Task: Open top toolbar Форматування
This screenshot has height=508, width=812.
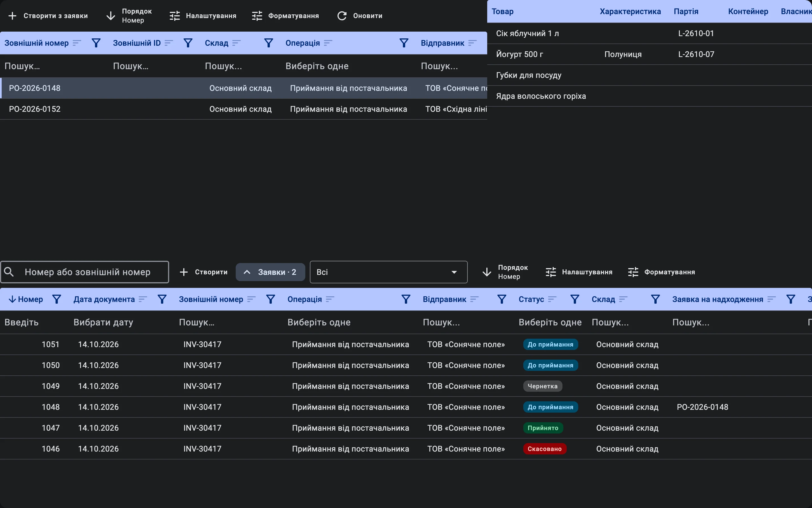Action: pyautogui.click(x=286, y=16)
